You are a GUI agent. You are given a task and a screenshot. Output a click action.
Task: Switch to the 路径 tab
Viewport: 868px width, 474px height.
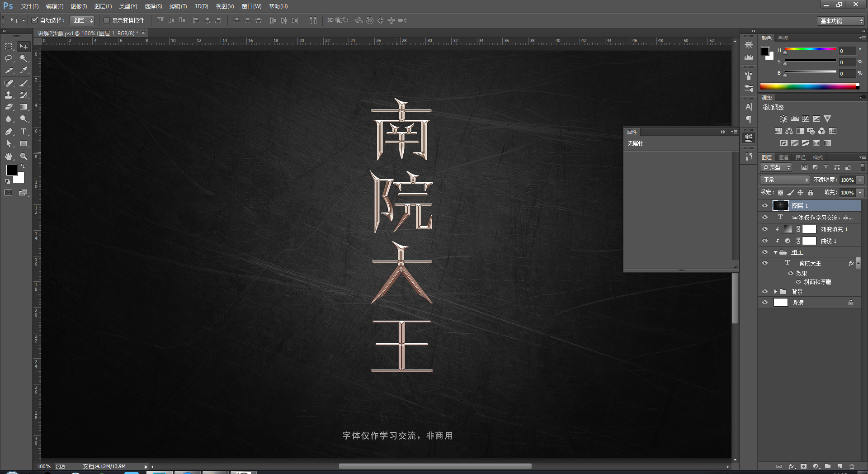(801, 157)
